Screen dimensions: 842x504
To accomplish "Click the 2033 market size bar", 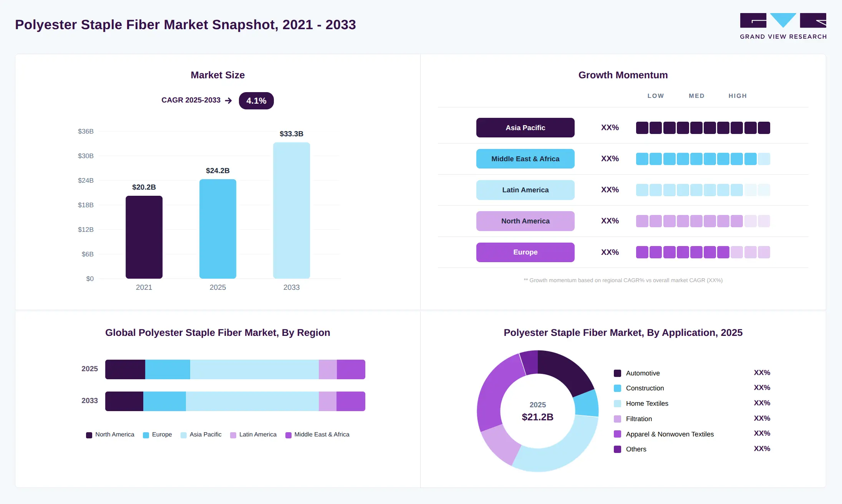I will pyautogui.click(x=292, y=210).
